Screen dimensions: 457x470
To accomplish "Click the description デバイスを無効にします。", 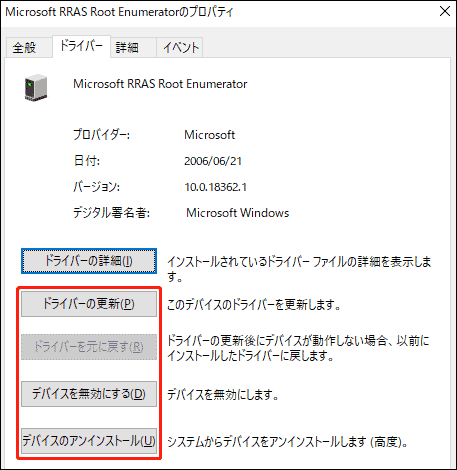I will coord(222,395).
